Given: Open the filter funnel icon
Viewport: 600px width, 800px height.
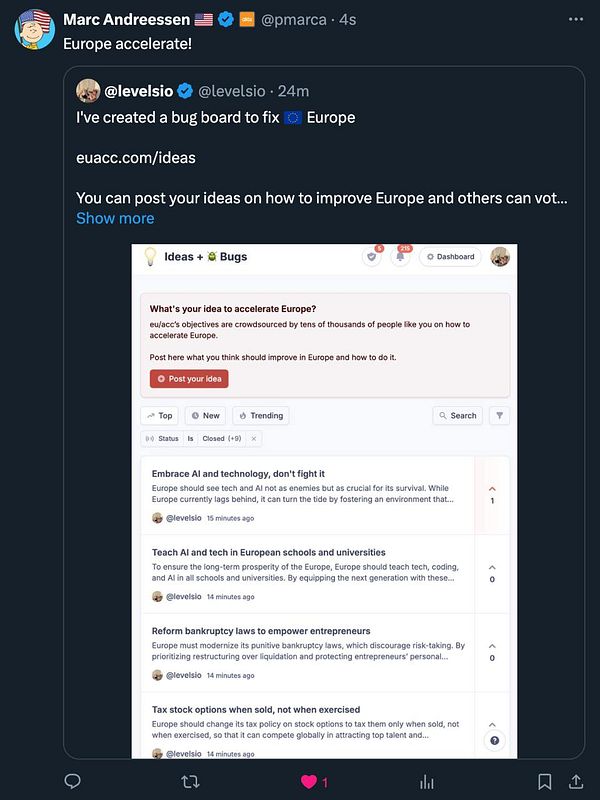Looking at the screenshot, I should (499, 416).
